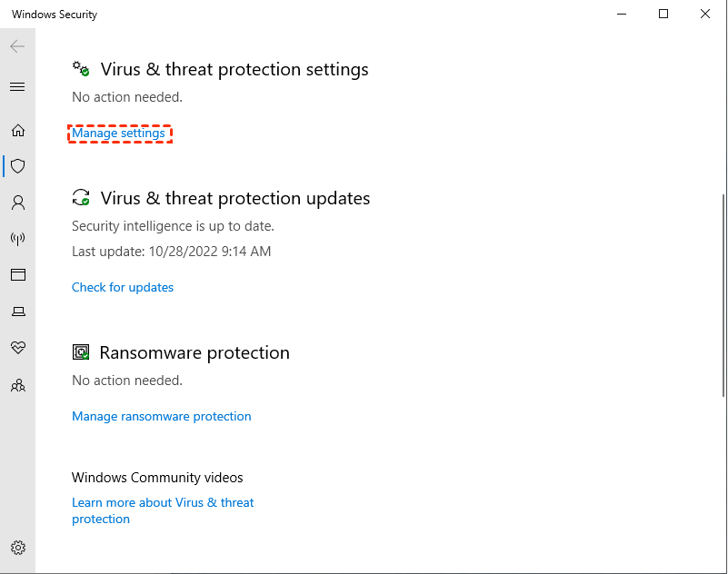
Task: Go to the Home icon
Action: pos(17,131)
